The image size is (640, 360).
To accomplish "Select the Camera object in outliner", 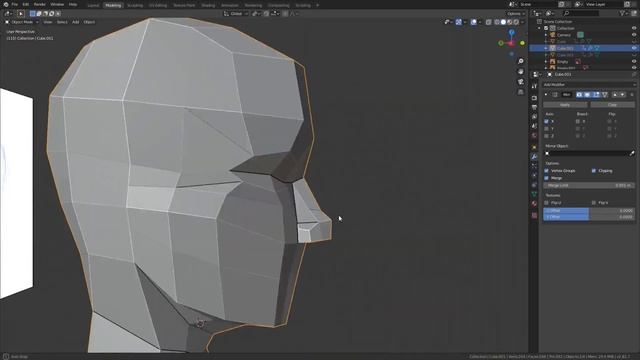I will 564,35.
